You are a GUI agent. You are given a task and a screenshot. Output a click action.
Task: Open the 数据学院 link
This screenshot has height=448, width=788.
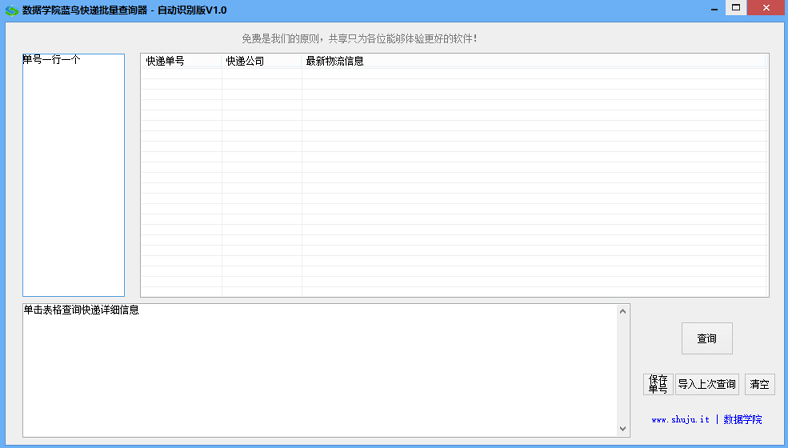point(743,419)
